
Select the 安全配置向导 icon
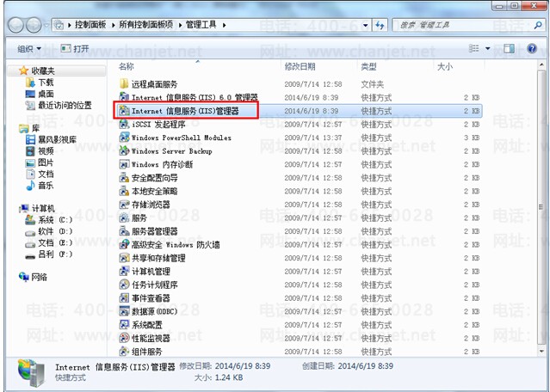tap(124, 178)
